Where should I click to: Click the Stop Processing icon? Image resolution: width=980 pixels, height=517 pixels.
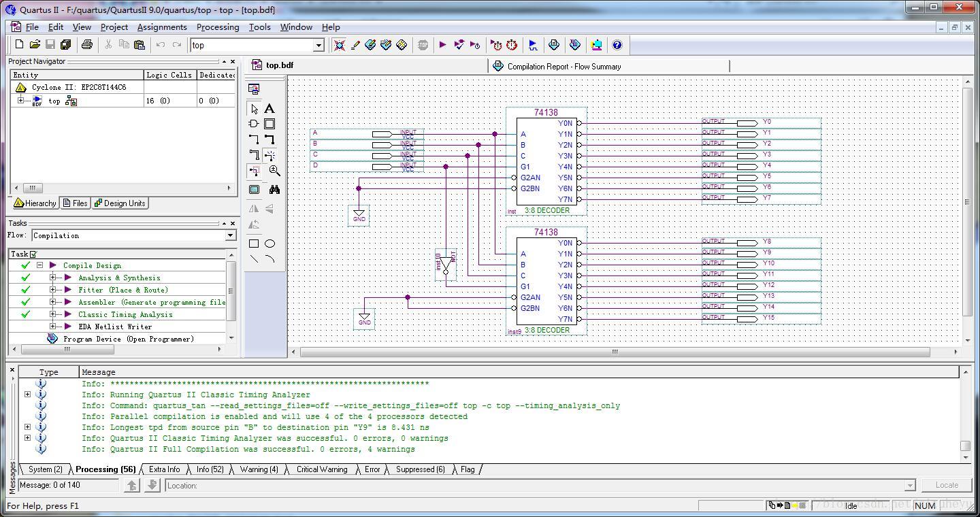[x=423, y=45]
